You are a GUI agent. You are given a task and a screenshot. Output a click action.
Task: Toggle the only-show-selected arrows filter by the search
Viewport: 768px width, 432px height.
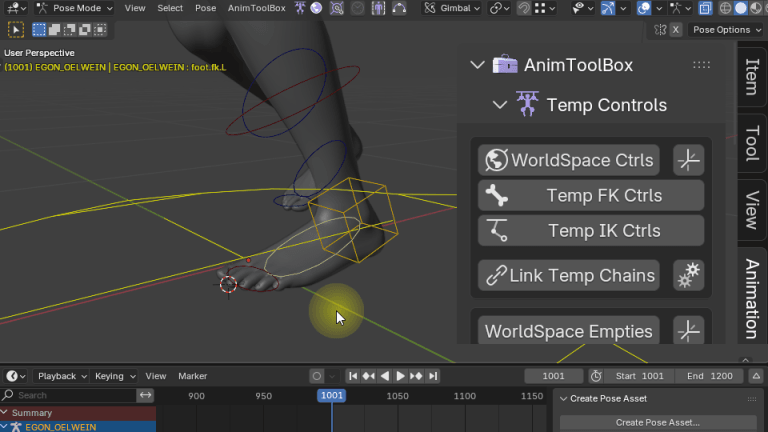click(x=145, y=396)
